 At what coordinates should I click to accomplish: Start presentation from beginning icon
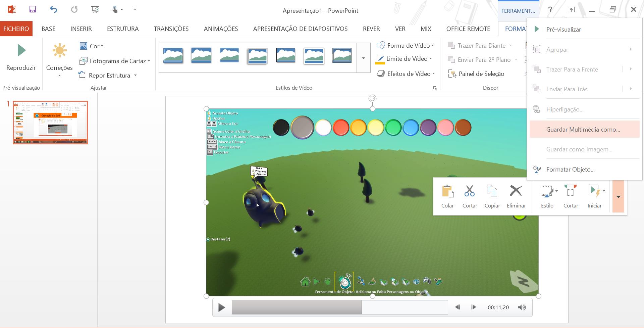[x=95, y=9]
